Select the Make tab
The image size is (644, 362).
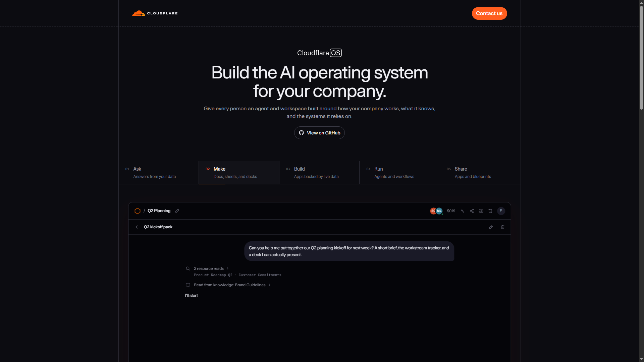(x=239, y=173)
